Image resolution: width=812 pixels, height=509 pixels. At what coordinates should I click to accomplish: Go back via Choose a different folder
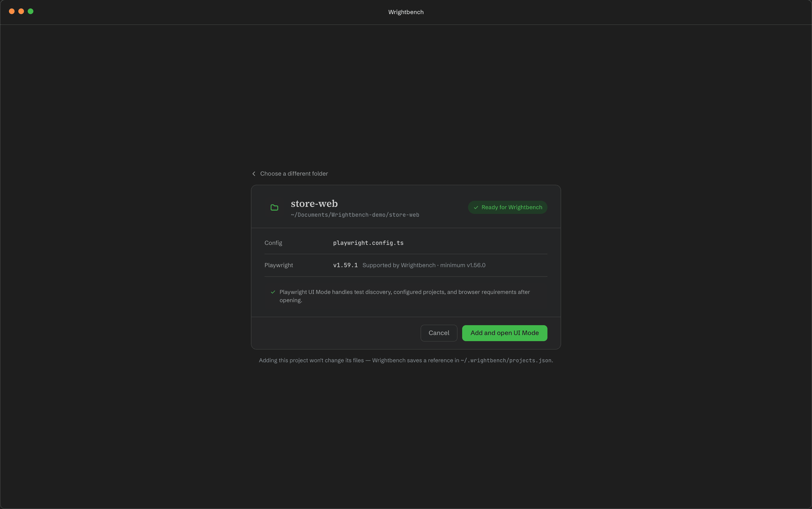pos(290,174)
